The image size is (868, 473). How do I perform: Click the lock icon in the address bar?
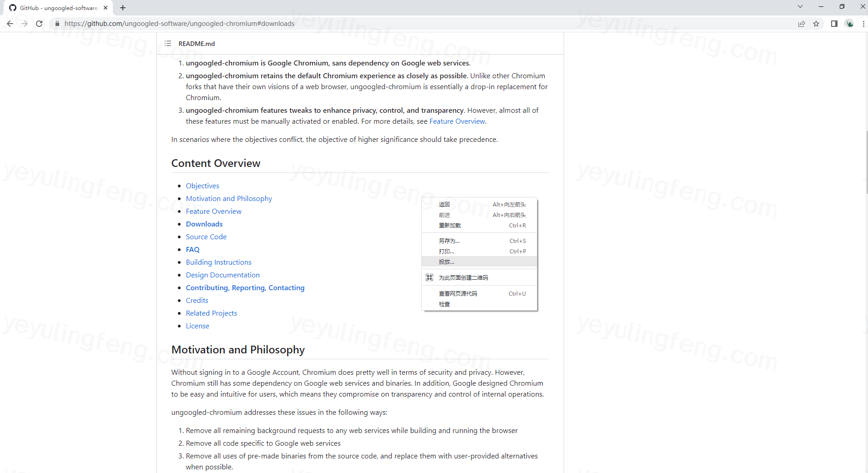click(57, 24)
